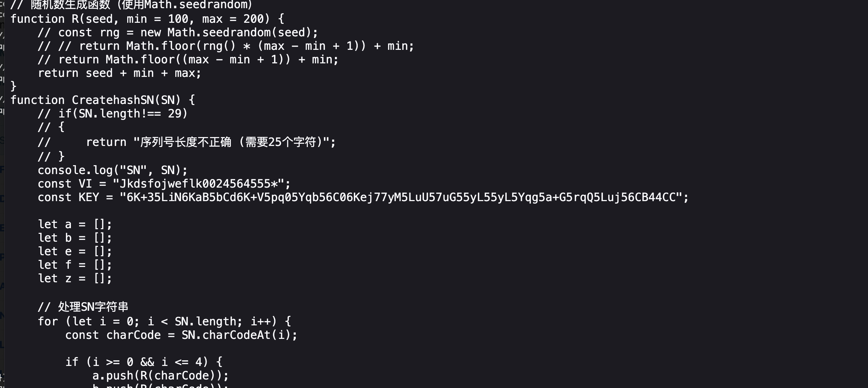Click the 'let b = [];' line
This screenshot has width=868, height=388.
pos(75,238)
